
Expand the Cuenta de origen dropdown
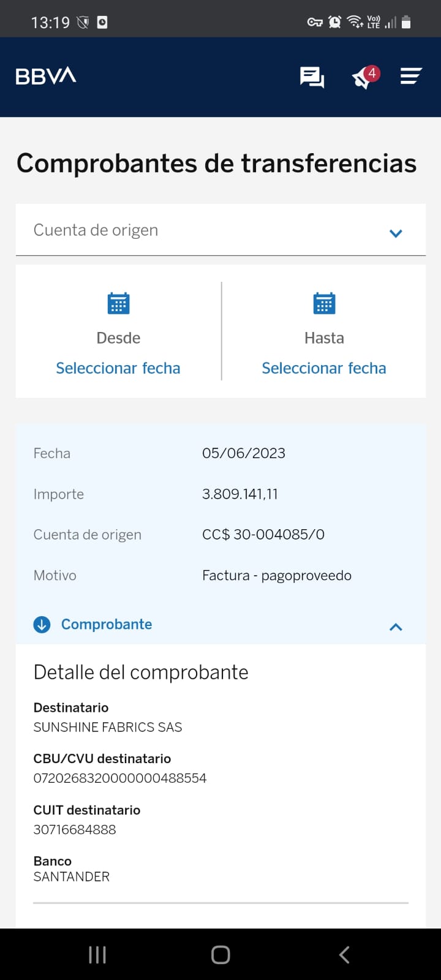coord(396,233)
